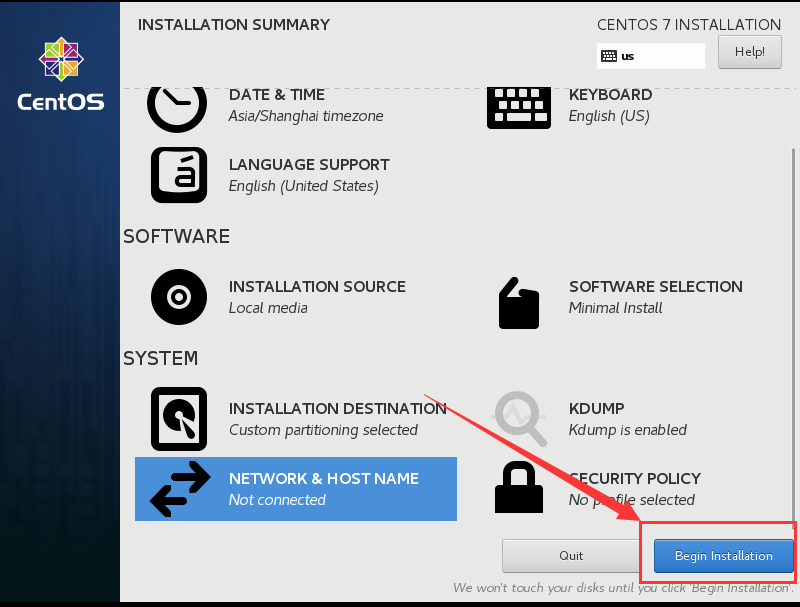Click Asia/Shanghai timezone text
800x607 pixels.
click(x=306, y=116)
